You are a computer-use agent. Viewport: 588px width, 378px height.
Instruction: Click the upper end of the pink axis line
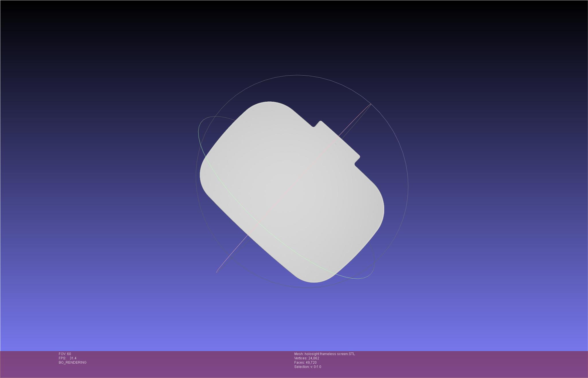[x=371, y=104]
